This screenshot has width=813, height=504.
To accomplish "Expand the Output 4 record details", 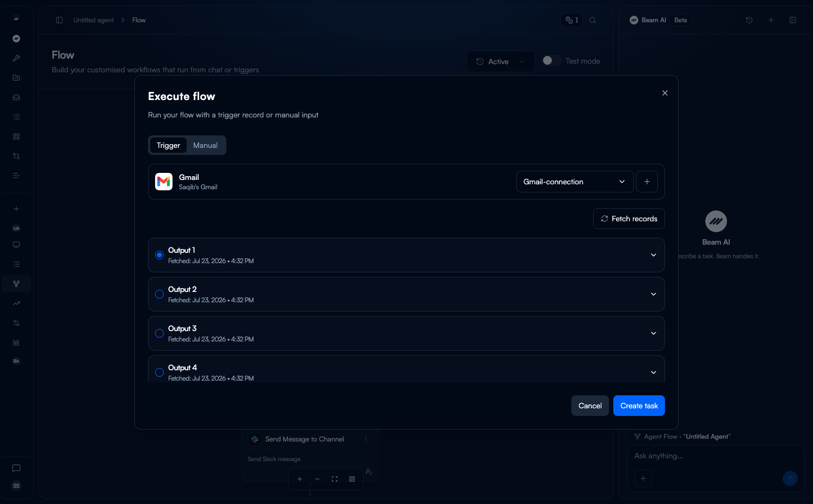I will coord(654,372).
